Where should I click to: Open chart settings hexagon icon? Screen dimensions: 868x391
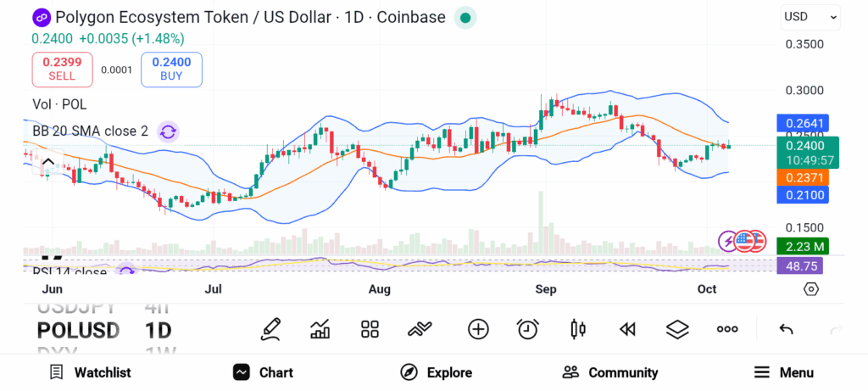click(811, 289)
